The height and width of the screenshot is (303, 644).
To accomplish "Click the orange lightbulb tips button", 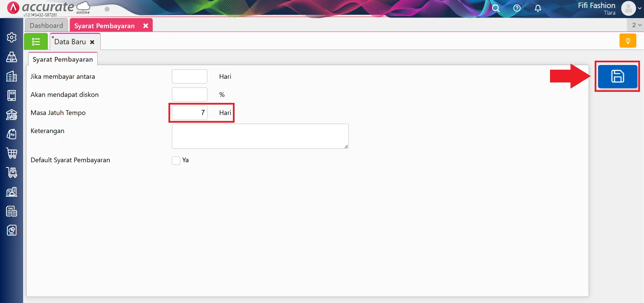I will (628, 41).
